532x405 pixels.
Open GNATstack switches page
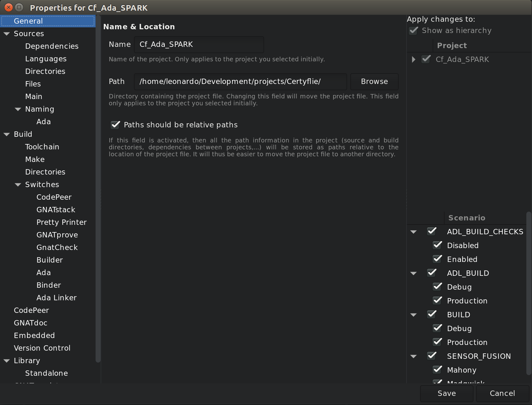56,210
